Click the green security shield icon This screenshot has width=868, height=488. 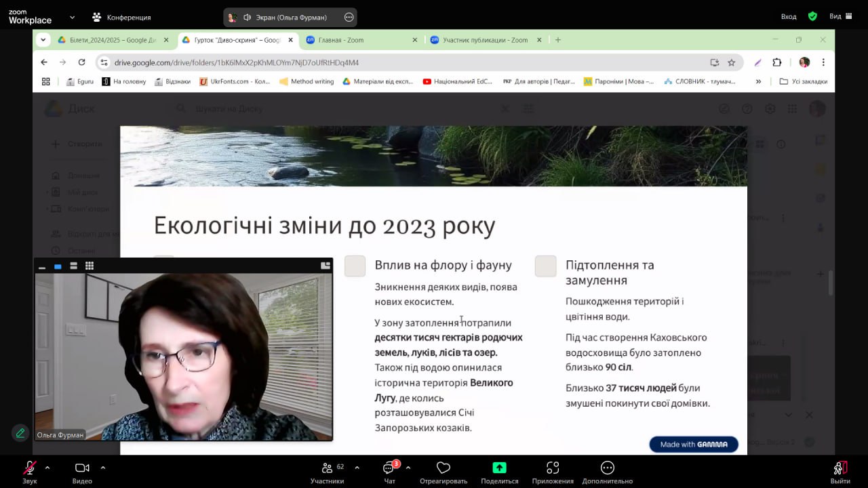tap(812, 16)
